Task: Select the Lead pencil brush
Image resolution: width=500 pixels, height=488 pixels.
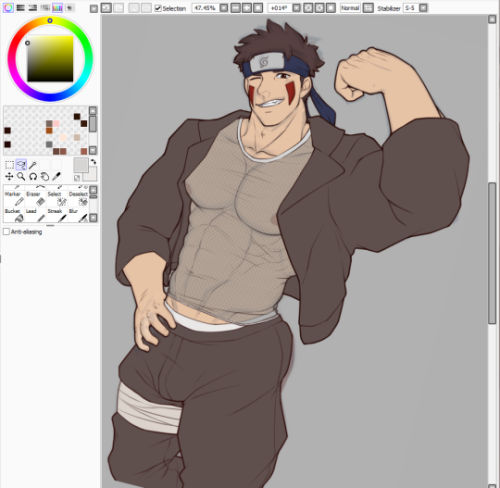Action: coord(35,215)
